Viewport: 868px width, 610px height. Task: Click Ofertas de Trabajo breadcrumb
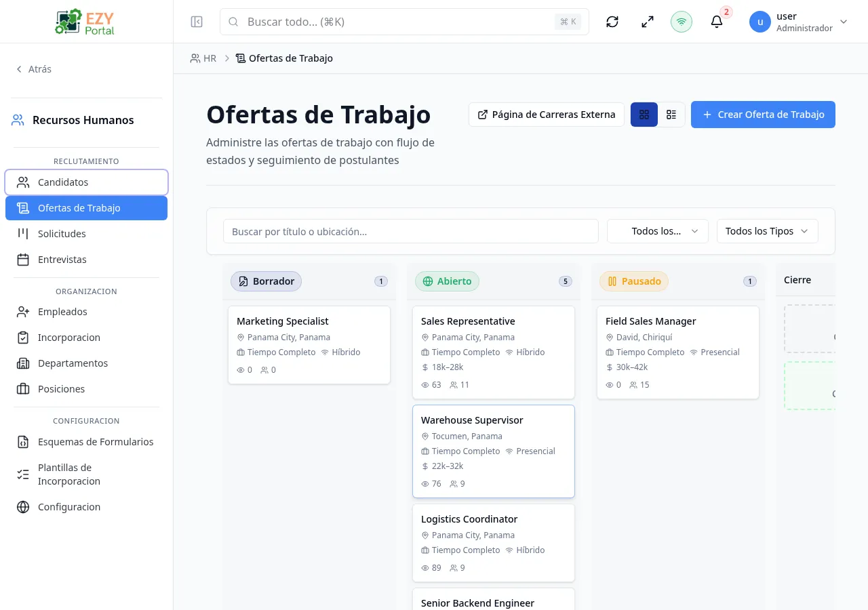[284, 58]
